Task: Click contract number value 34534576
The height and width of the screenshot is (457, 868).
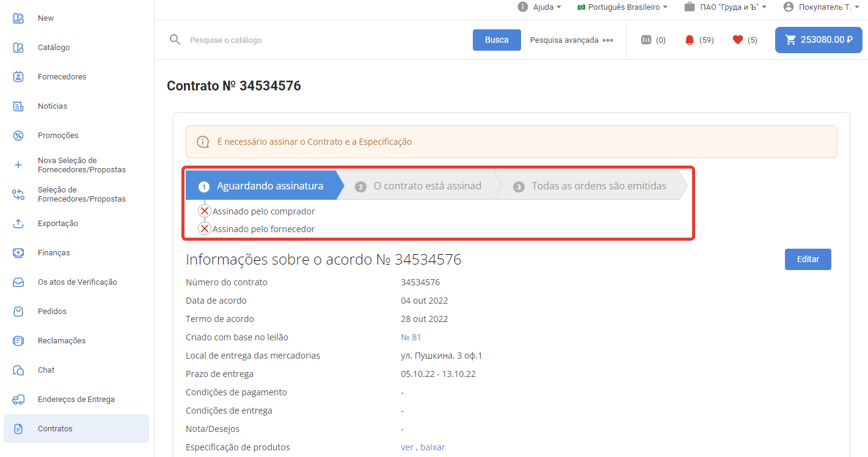Action: [420, 282]
